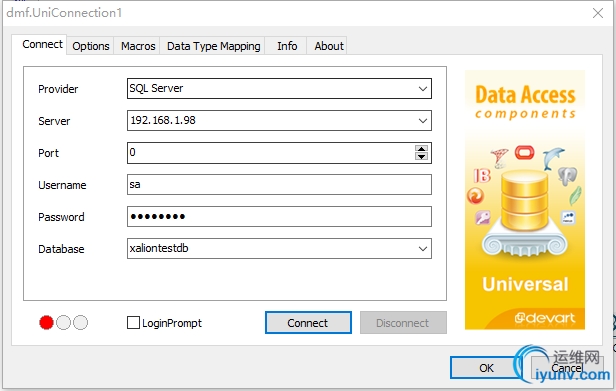Screen dimensions: 616x391
Task: Click the Data Access Components Universal banner
Action: click(525, 200)
